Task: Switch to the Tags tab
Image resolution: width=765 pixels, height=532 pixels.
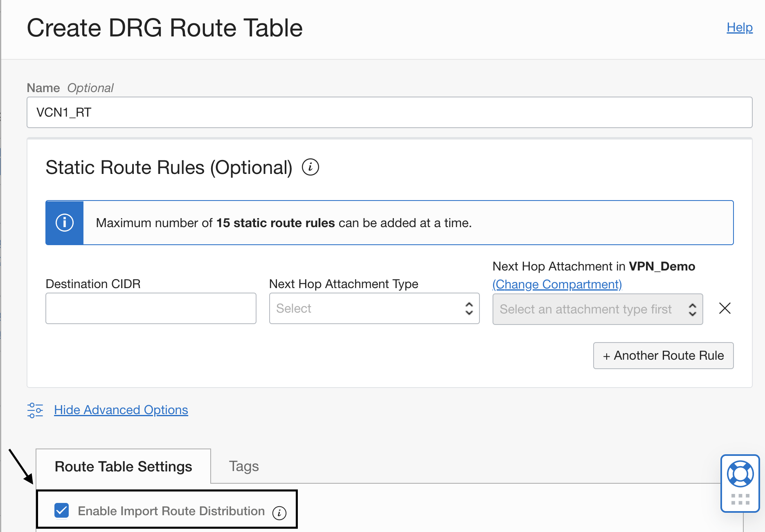Action: click(244, 467)
